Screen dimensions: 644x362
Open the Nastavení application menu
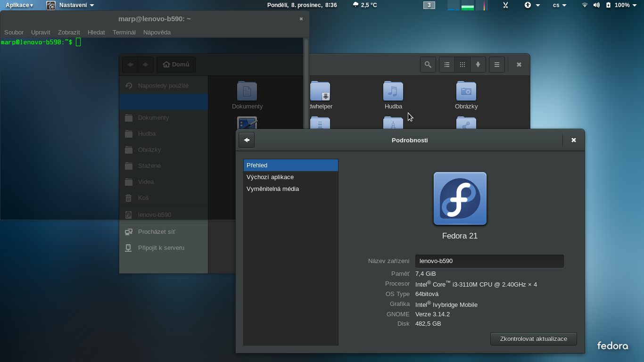click(x=76, y=5)
